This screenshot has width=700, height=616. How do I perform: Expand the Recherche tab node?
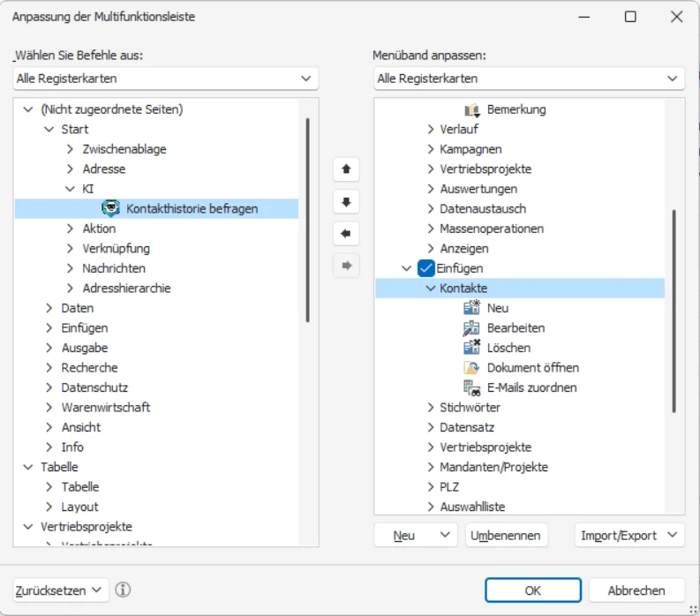[49, 368]
